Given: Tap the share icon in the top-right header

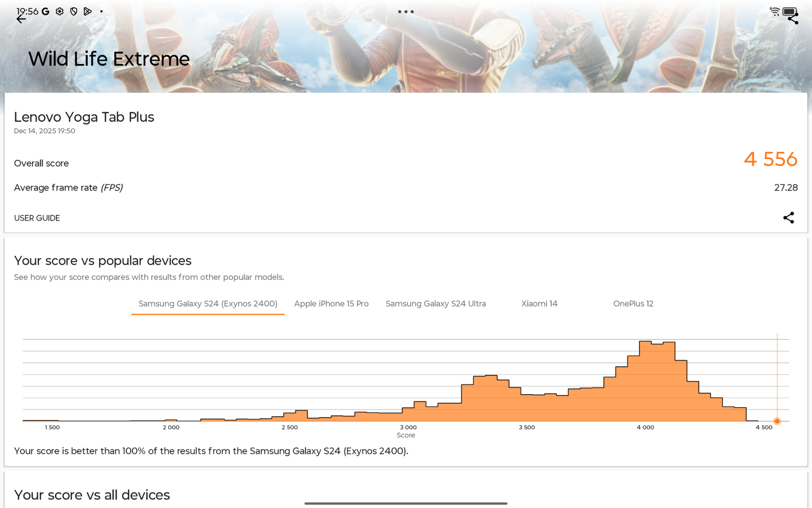Looking at the screenshot, I should (x=793, y=19).
